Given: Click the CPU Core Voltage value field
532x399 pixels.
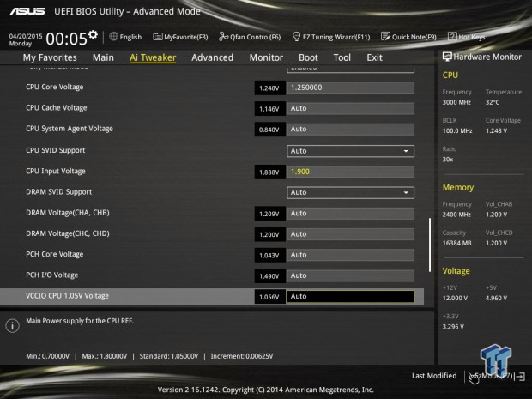Looking at the screenshot, I should [350, 88].
